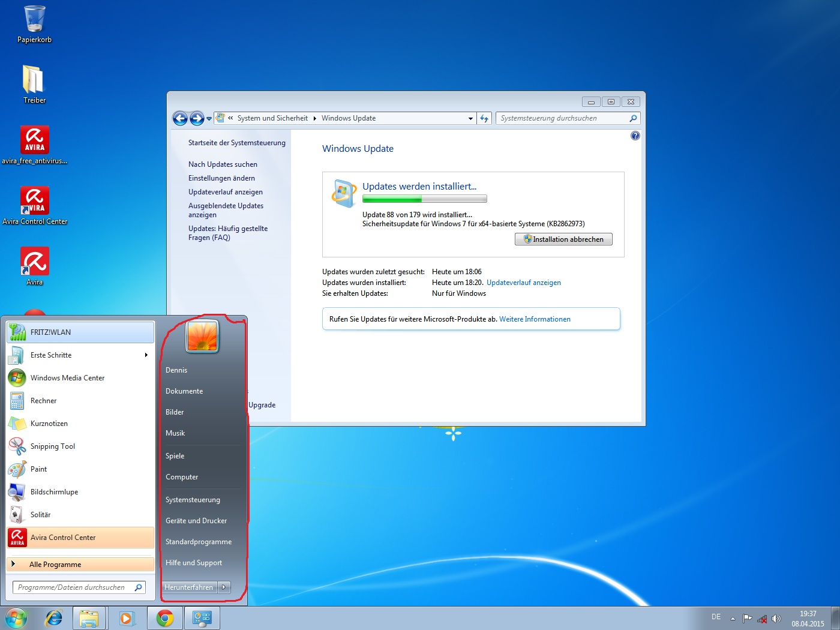Open Dokumente from Start menu
This screenshot has width=840, height=630.
tap(184, 391)
